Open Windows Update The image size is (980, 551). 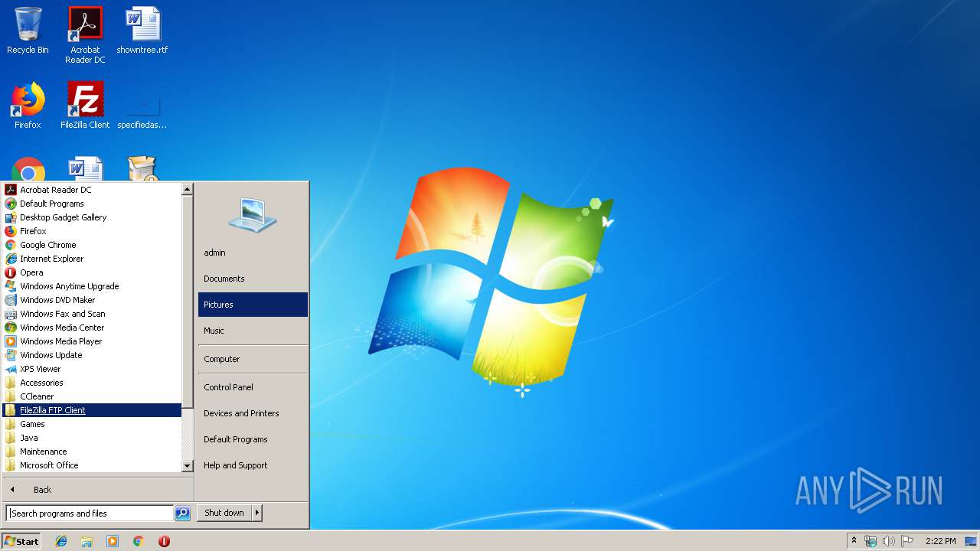(x=92, y=355)
